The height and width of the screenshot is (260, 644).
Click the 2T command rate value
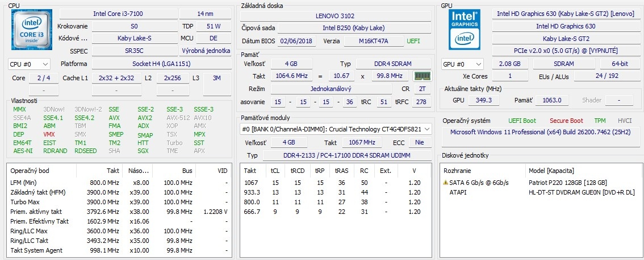[423, 89]
